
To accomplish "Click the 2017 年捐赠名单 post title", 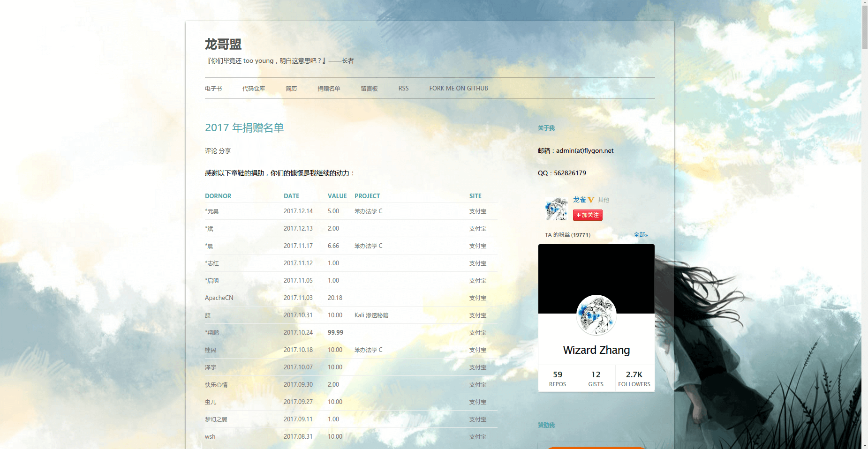I will (x=244, y=127).
